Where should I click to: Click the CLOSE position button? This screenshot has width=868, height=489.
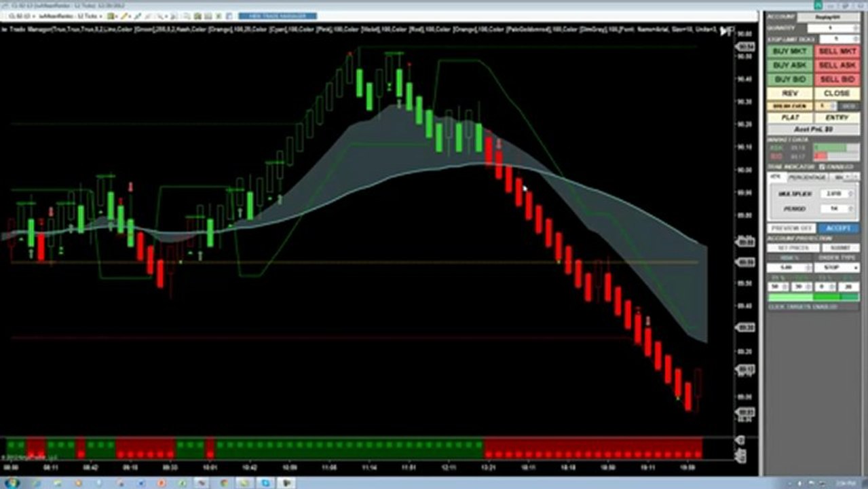[837, 93]
